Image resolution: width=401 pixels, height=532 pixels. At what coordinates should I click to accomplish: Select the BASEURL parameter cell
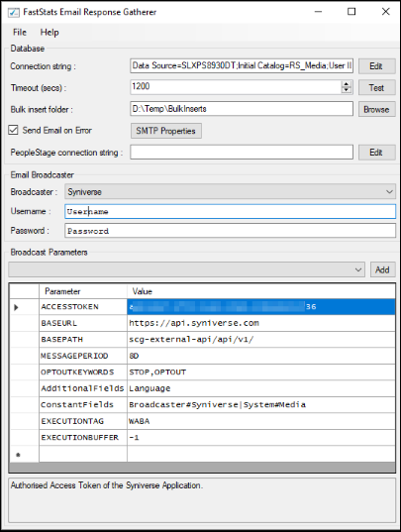(x=83, y=323)
